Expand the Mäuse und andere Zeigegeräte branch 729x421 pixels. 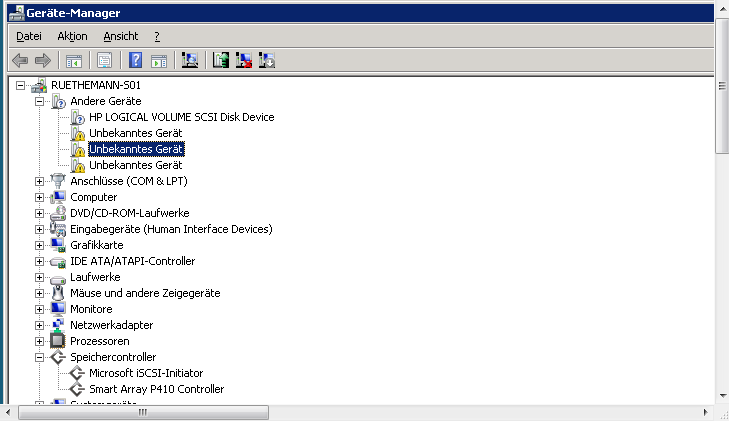point(40,293)
